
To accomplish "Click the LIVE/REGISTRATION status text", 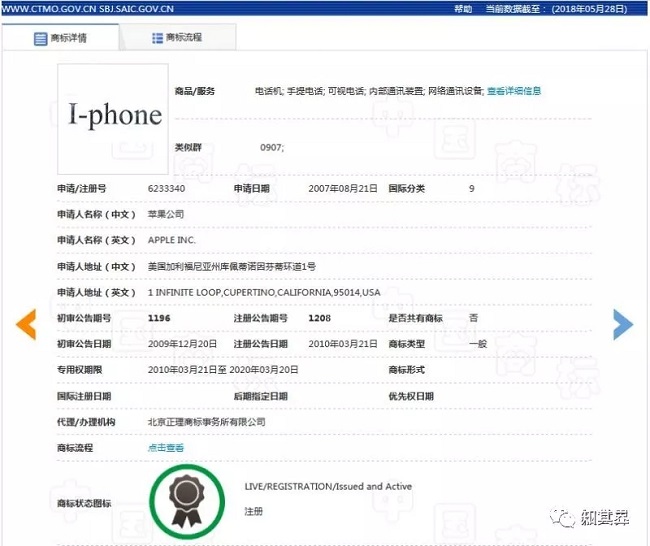I will [x=328, y=487].
